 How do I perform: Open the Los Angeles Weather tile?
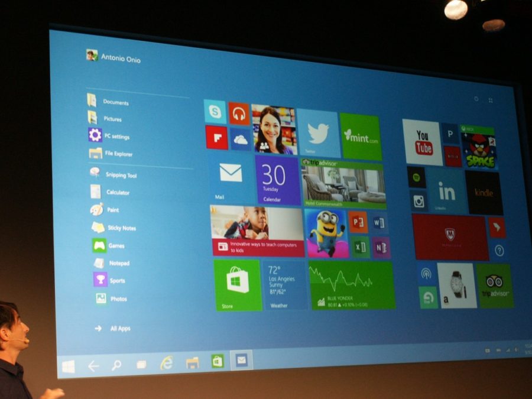point(284,286)
